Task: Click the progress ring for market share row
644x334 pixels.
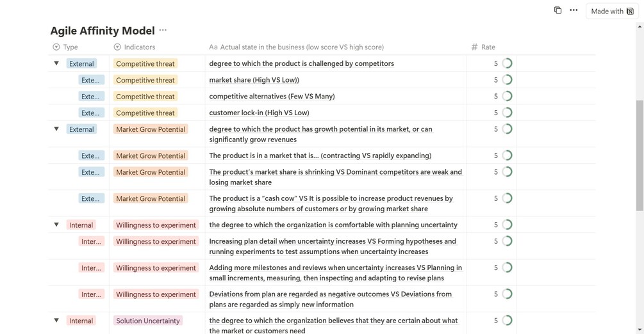Action: (x=508, y=80)
